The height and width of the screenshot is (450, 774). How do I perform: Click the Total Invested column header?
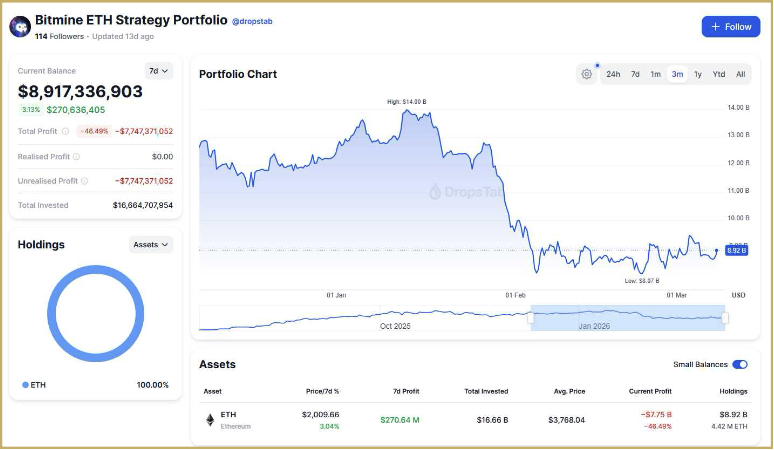(x=486, y=391)
